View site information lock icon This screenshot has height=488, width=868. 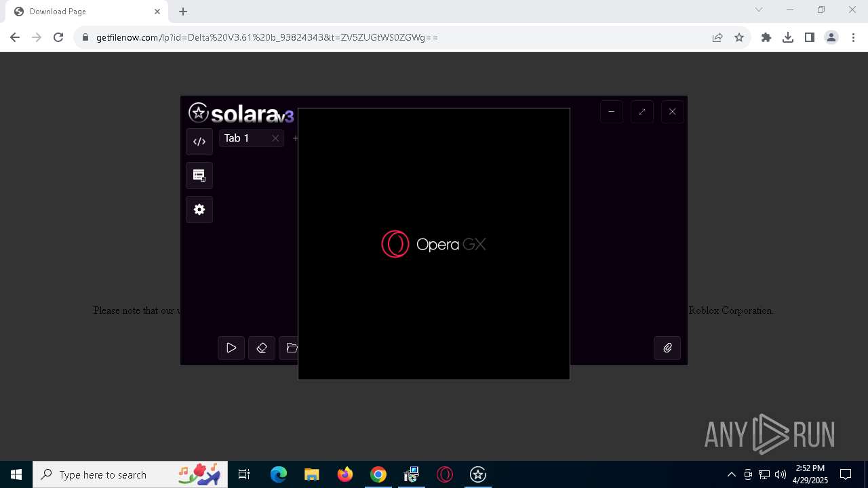(x=85, y=37)
